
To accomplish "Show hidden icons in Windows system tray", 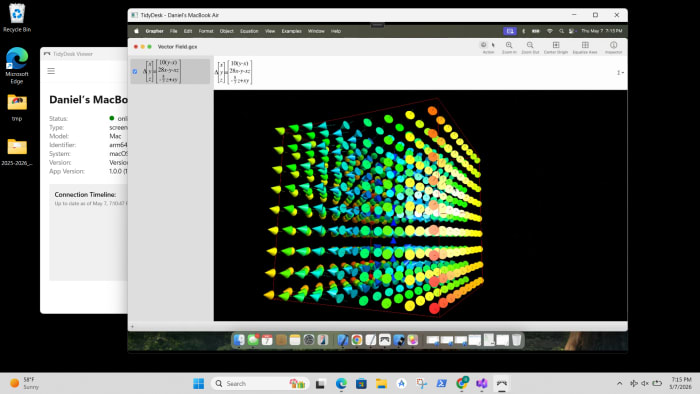I will [x=620, y=383].
